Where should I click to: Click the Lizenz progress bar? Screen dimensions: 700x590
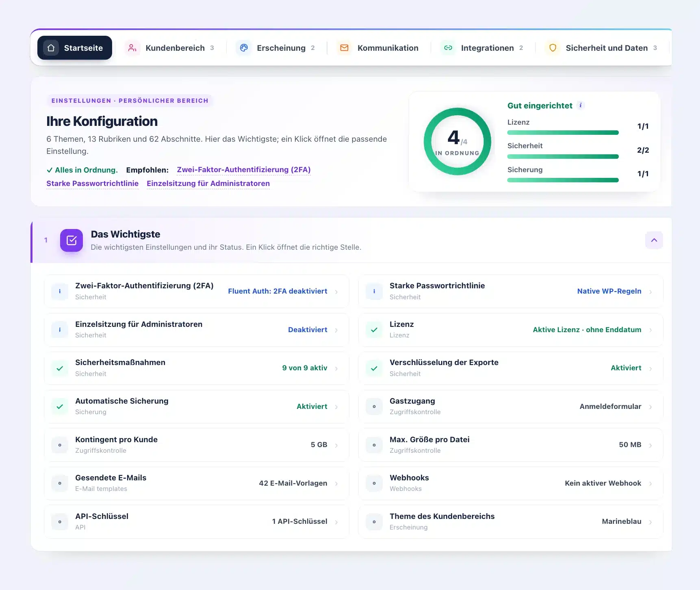563,133
